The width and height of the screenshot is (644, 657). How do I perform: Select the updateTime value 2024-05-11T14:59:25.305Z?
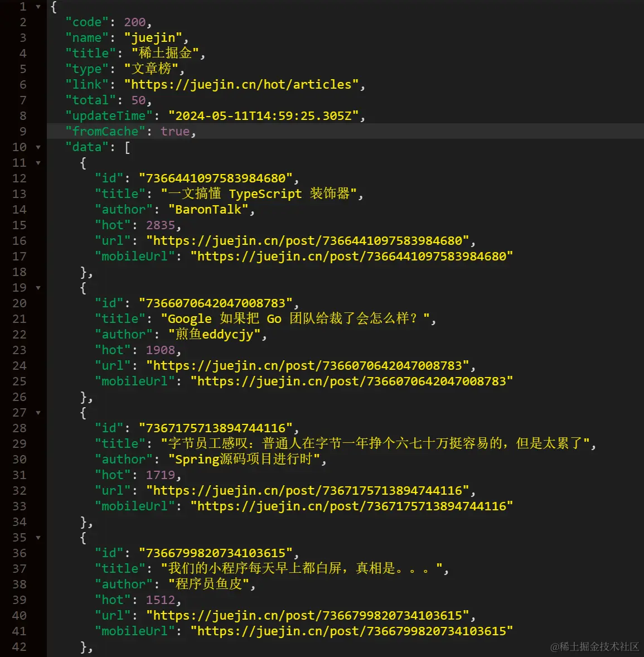264,115
